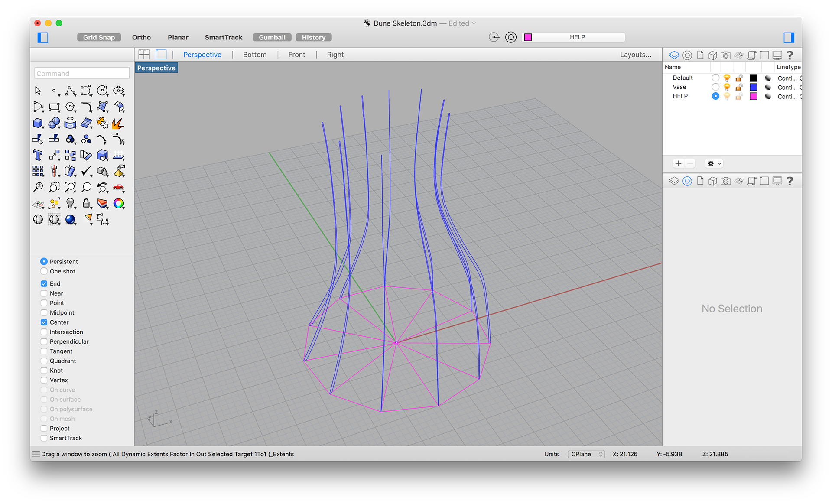Uncheck the Center object snap
Screen dimensions: 832x504
pos(44,322)
